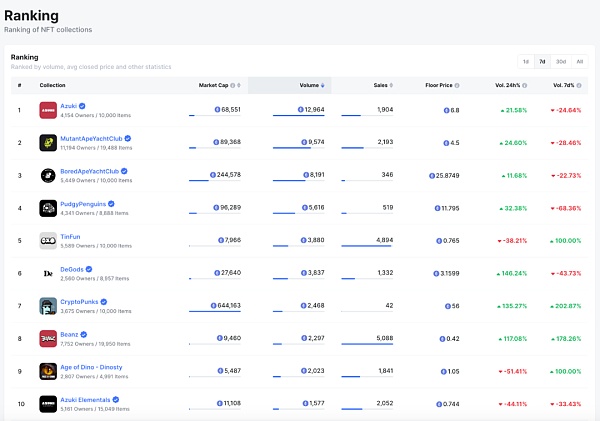Click the Age of Dino collection avatar
This screenshot has height=421, width=600.
click(48, 371)
